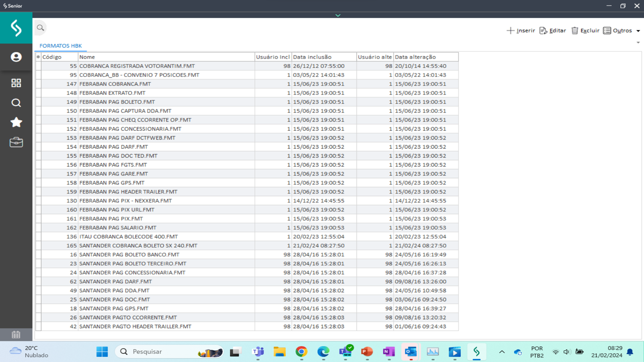
Task: Open Microsoft Edge from taskbar
Action: tap(323, 352)
